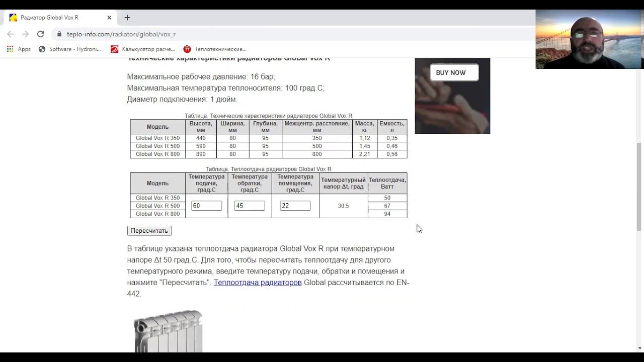Click the heat output value 94
644x362 pixels.
coord(387,214)
